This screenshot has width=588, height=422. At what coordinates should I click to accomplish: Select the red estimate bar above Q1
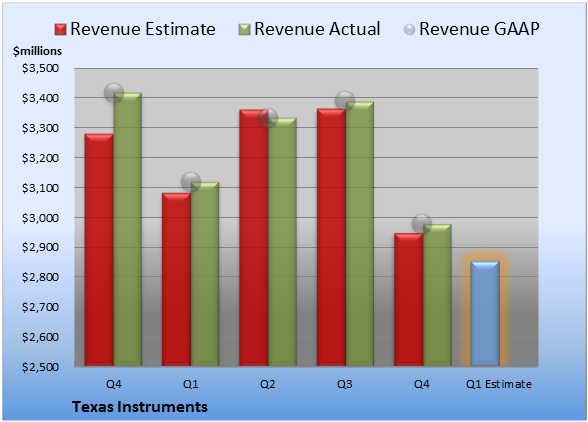(176, 279)
